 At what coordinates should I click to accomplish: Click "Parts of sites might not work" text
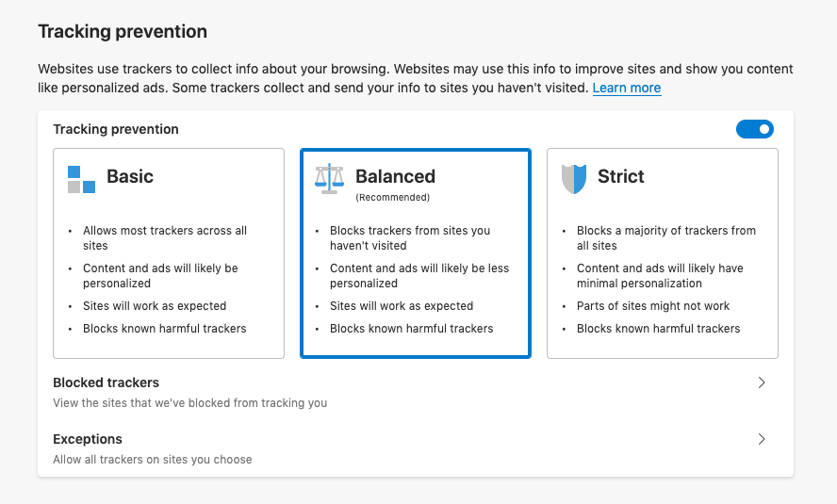pyautogui.click(x=653, y=306)
